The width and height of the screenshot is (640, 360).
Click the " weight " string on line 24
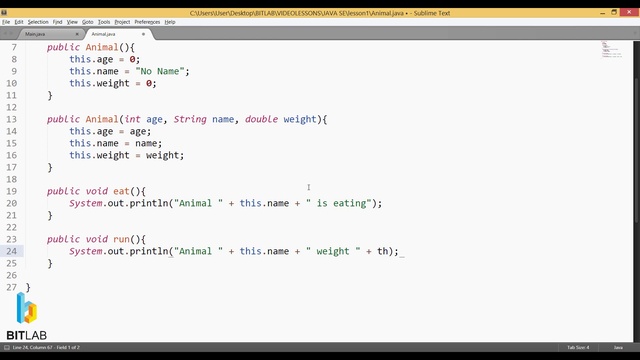point(333,251)
